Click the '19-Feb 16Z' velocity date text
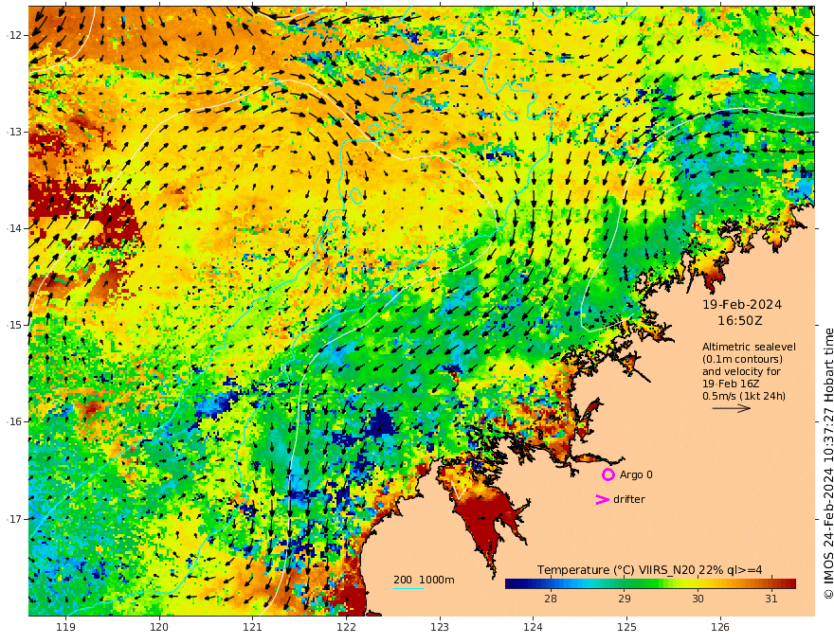Screen dimensions: 834x644 coord(731,384)
